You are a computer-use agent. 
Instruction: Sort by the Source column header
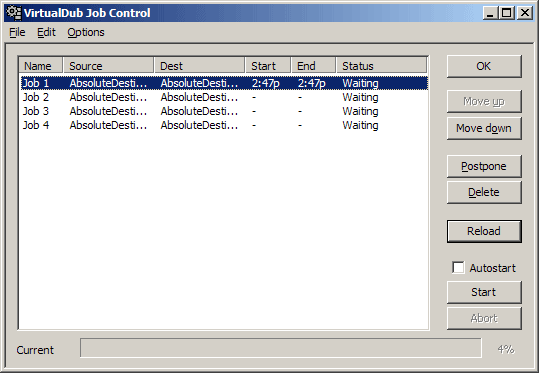point(108,66)
